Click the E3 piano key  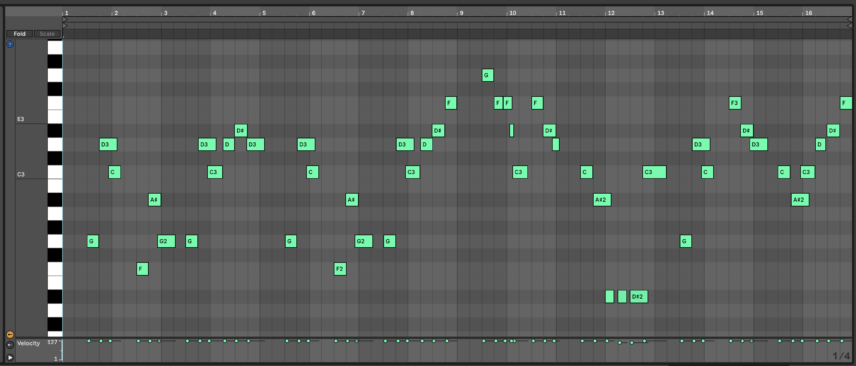tap(55, 117)
